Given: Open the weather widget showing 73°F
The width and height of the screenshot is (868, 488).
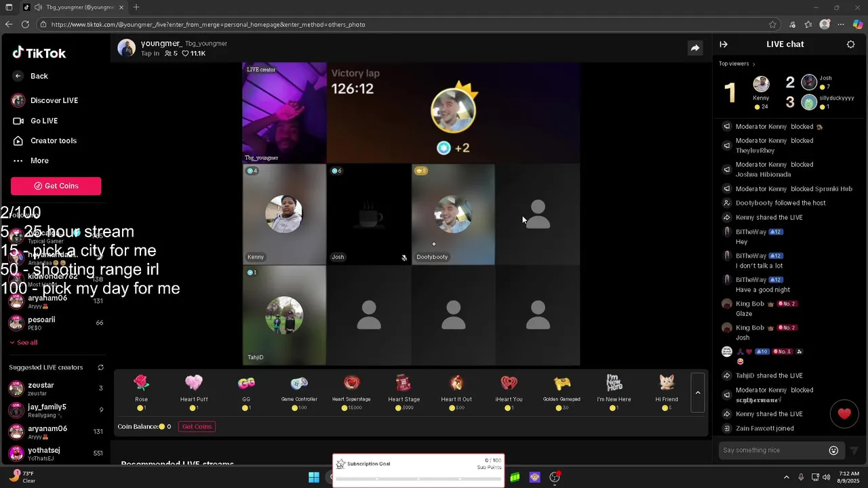Looking at the screenshot, I should click(x=22, y=476).
